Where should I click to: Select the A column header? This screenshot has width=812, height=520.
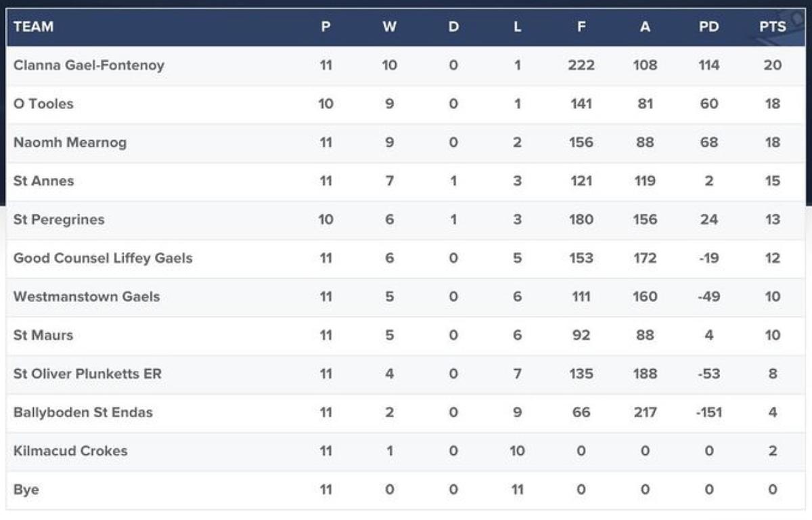645,27
